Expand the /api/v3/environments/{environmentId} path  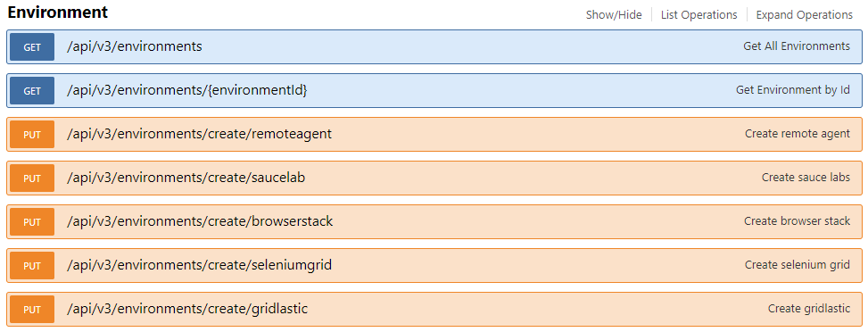coord(187,90)
